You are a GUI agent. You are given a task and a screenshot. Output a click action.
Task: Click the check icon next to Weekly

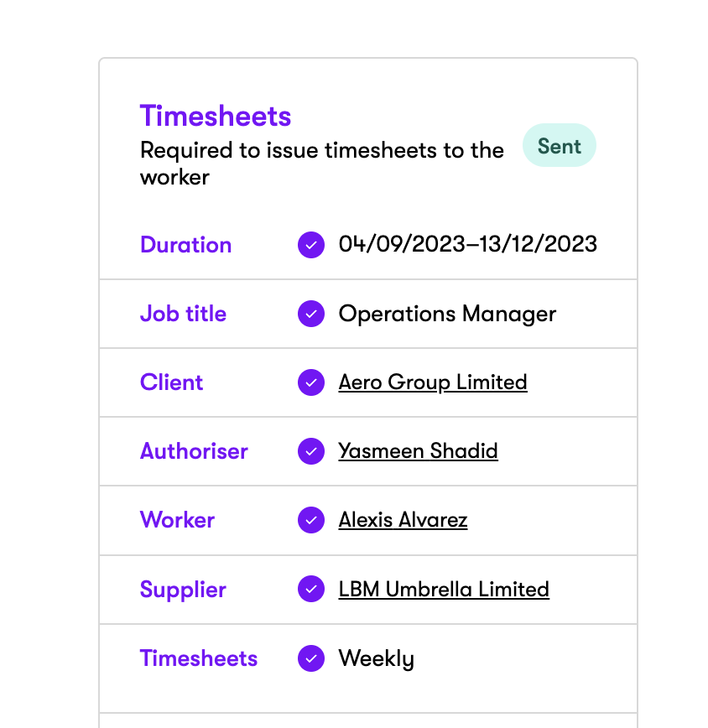(311, 658)
